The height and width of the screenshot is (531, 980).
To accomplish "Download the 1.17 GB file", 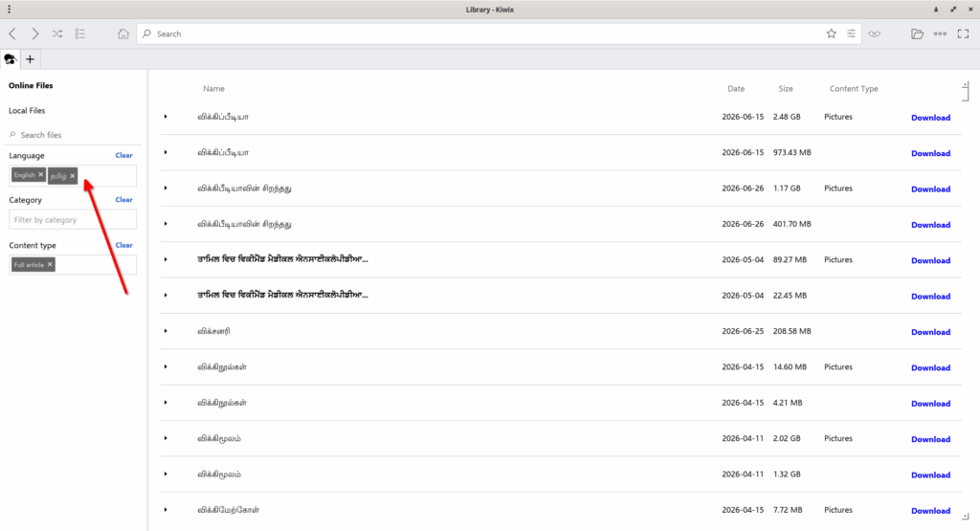I will point(930,188).
